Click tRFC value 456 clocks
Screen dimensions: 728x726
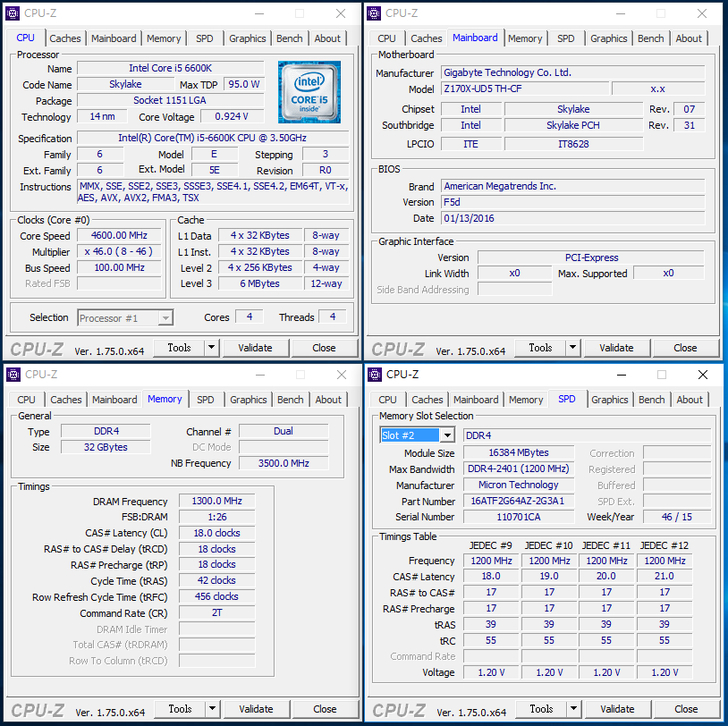coord(217,596)
